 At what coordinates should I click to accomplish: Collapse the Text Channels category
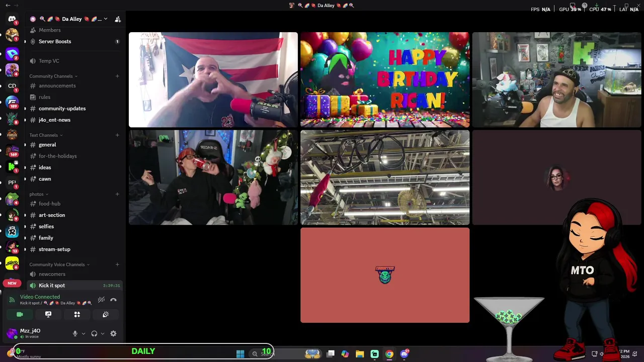coord(46,135)
